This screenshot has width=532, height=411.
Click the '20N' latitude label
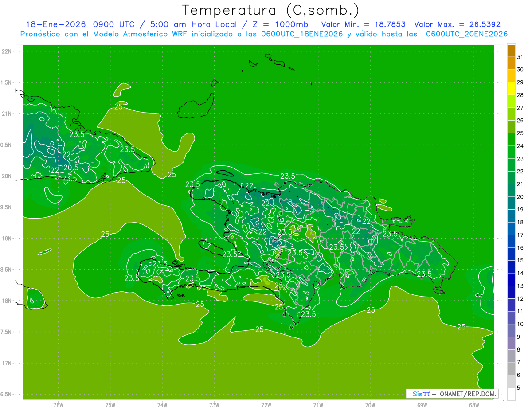(7, 176)
